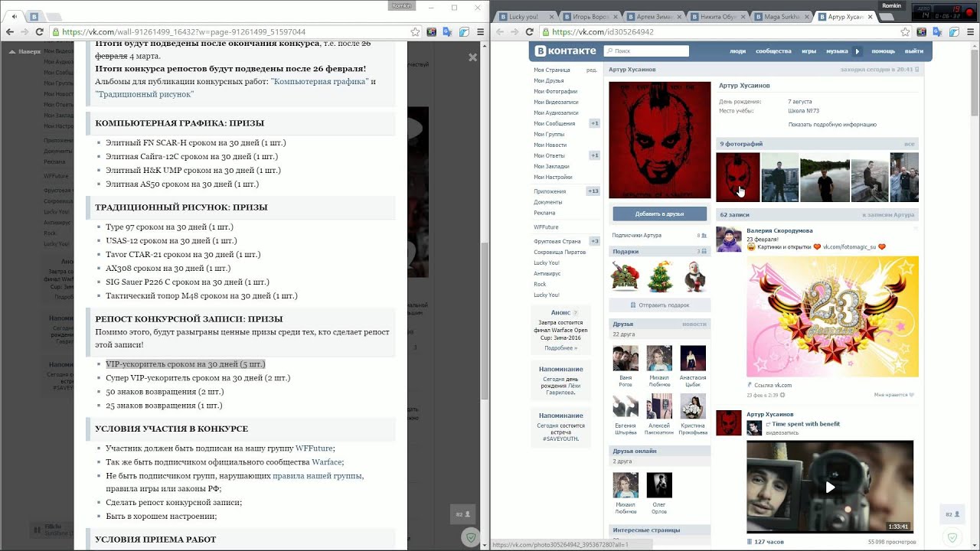Click the VK search field "Поиск"
The image size is (980, 551).
point(646,51)
